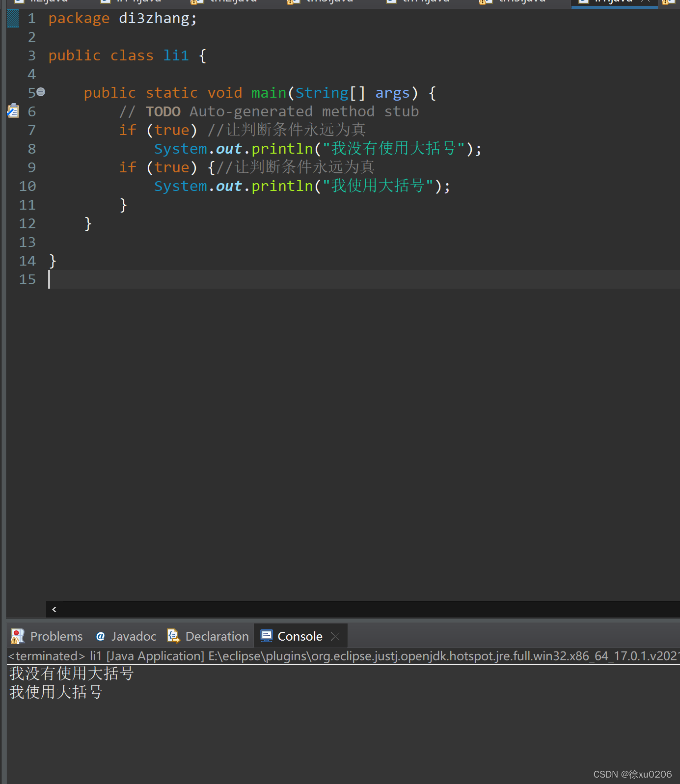Click console output line '我没有使用大括号'
The height and width of the screenshot is (784, 680).
click(x=72, y=674)
